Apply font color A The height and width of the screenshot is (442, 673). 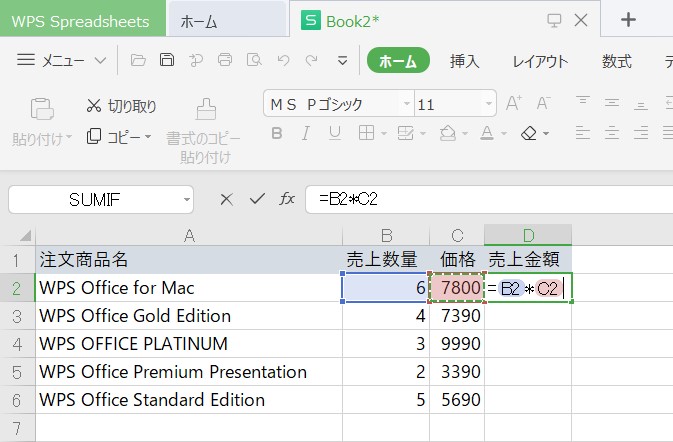coord(487,133)
